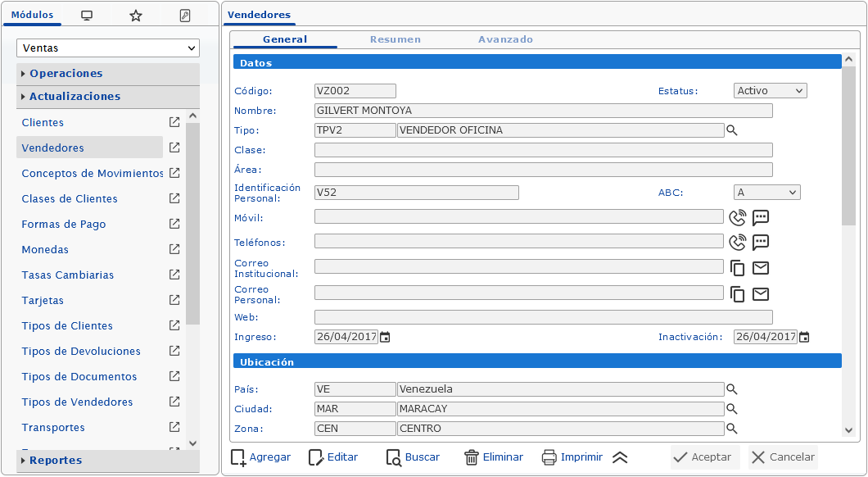The width and height of the screenshot is (868, 477).
Task: Open the Clientes list item
Action: pos(43,122)
